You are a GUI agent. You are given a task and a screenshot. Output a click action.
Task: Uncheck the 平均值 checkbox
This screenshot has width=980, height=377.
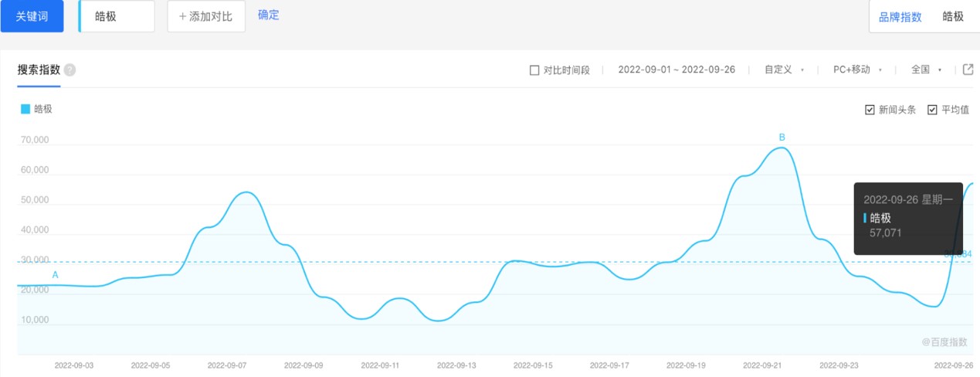click(x=932, y=110)
